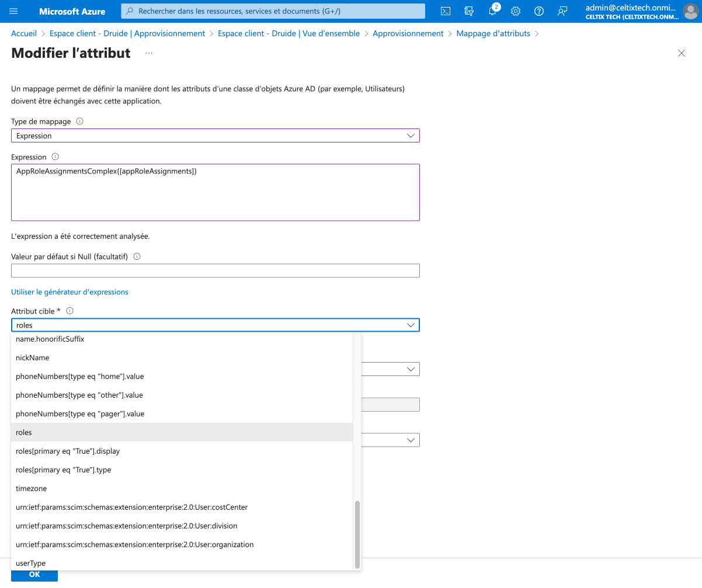Open the first dropdown below Attribut cible
The image size is (702, 588).
411,369
